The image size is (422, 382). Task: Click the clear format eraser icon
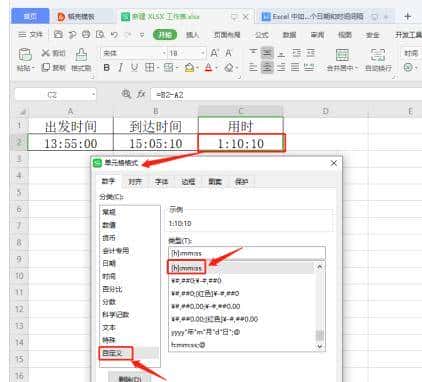tap(229, 68)
